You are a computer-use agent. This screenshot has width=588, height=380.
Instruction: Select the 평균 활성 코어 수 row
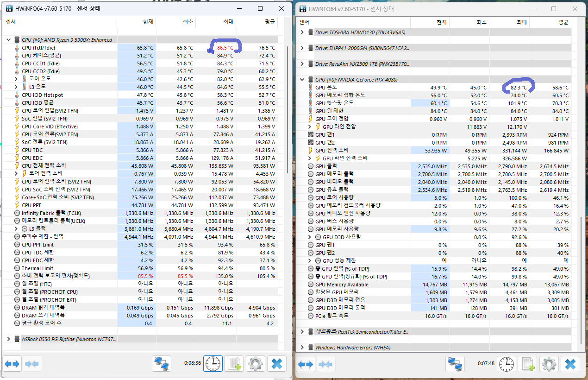tap(140, 323)
